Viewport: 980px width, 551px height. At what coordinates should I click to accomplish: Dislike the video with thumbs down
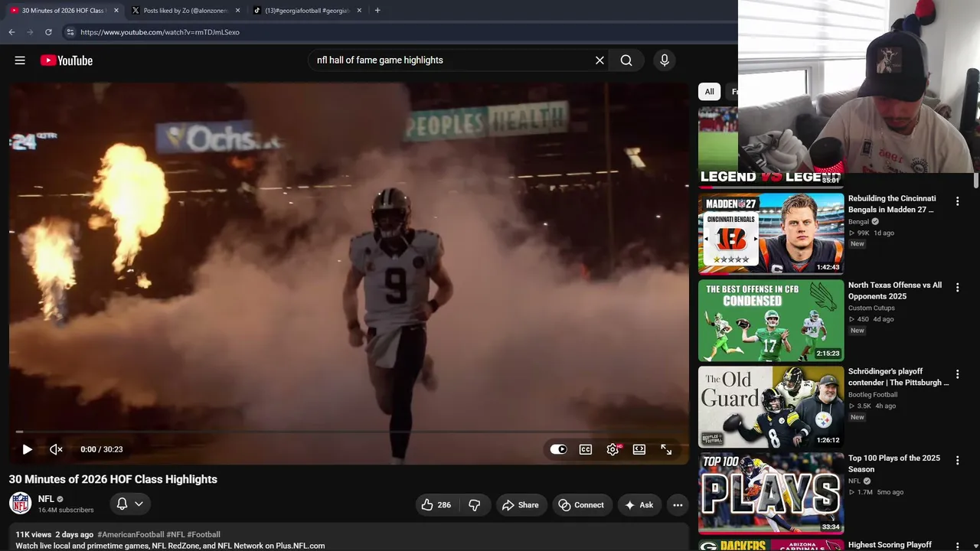(475, 505)
